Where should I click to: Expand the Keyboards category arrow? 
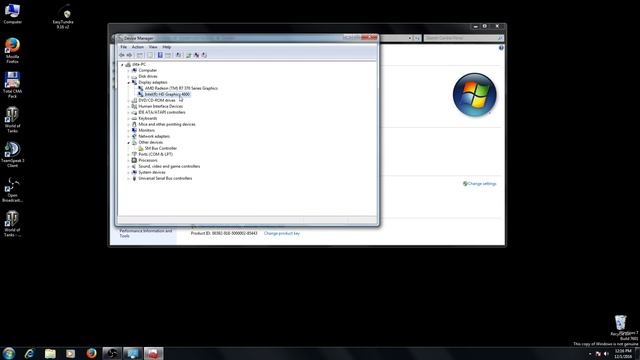pos(128,118)
